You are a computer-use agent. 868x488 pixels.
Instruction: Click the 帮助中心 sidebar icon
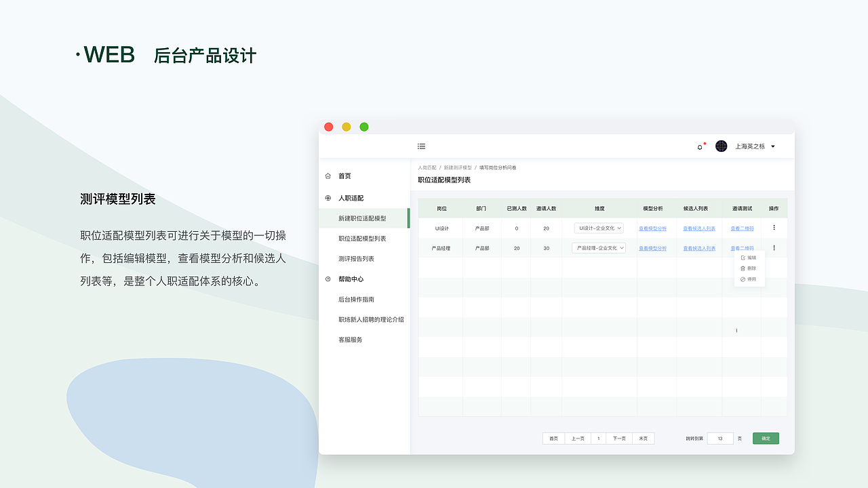point(328,279)
